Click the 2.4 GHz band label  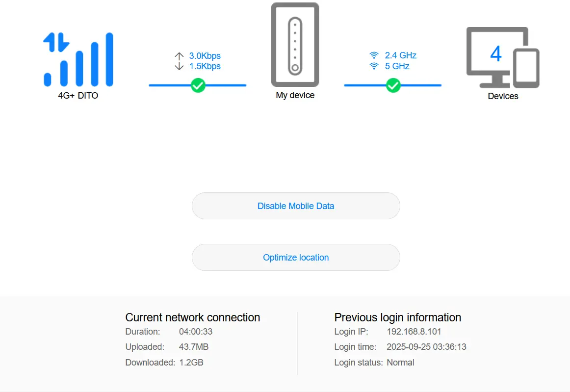tap(401, 55)
